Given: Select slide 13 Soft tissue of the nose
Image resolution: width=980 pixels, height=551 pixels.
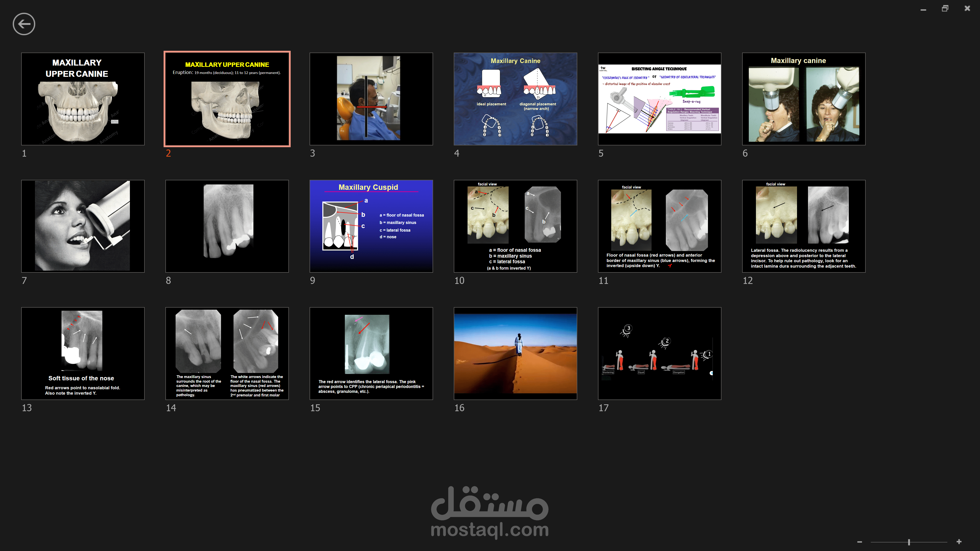Looking at the screenshot, I should [83, 354].
